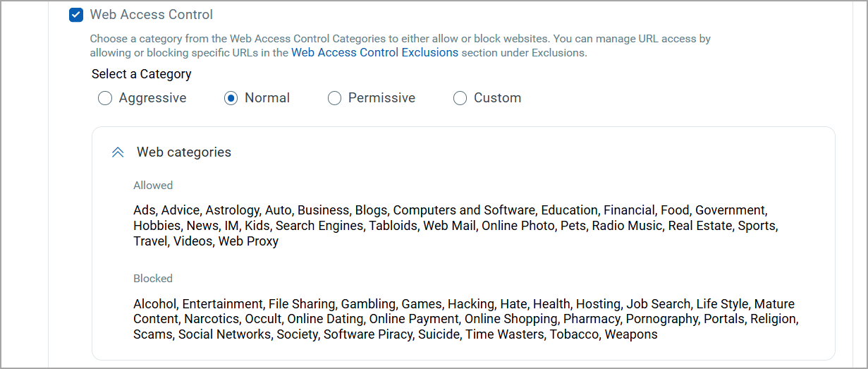868x369 pixels.
Task: Select the Aggressive radio button
Action: click(x=105, y=98)
